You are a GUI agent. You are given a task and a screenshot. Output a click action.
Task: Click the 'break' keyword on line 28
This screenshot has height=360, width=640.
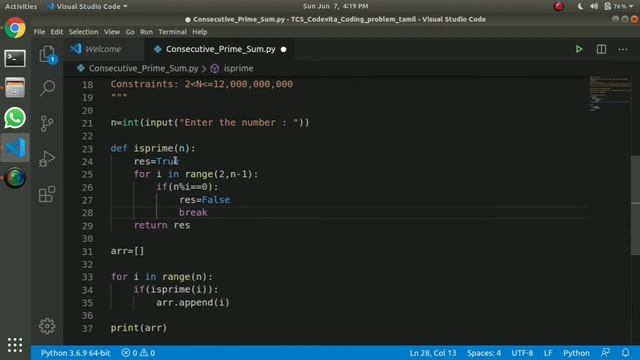pos(193,212)
